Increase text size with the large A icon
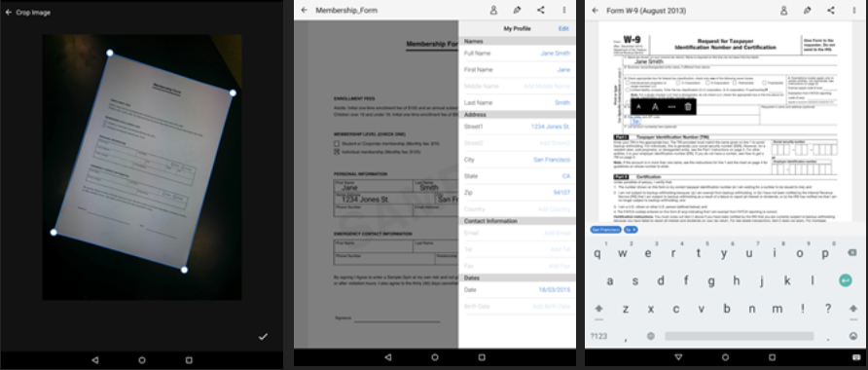The width and height of the screenshot is (868, 370). pos(655,107)
